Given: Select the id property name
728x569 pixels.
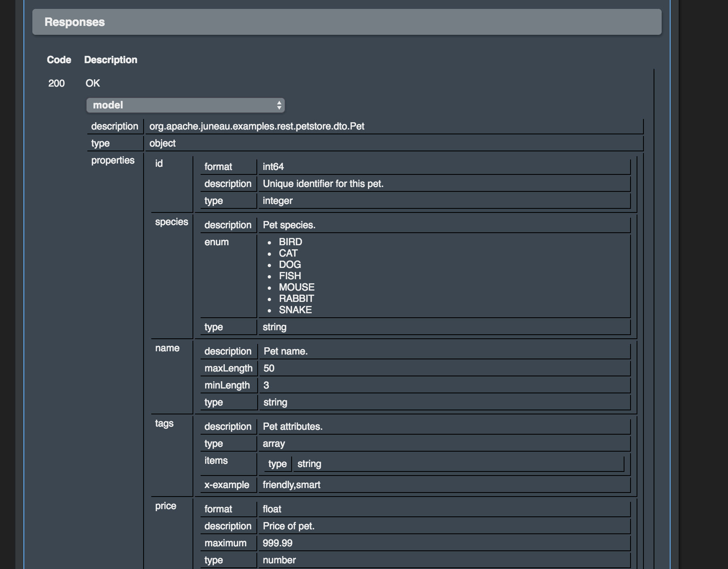Looking at the screenshot, I should click(159, 163).
